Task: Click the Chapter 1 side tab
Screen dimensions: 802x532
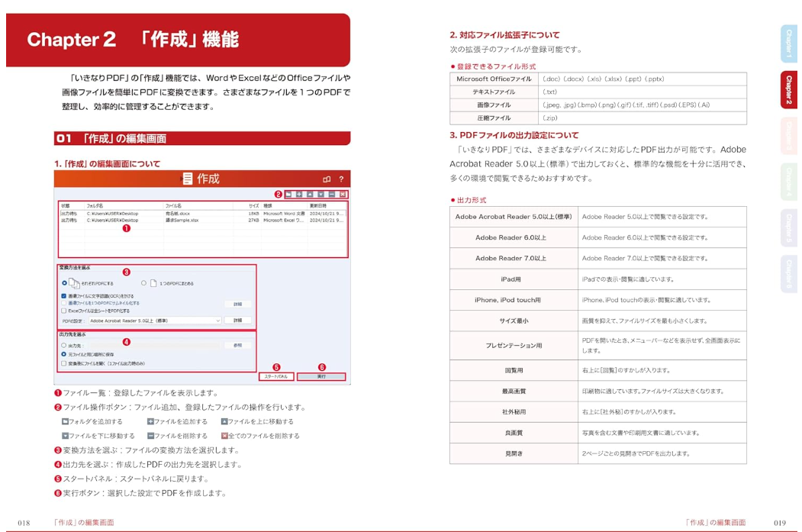Action: pyautogui.click(x=788, y=44)
